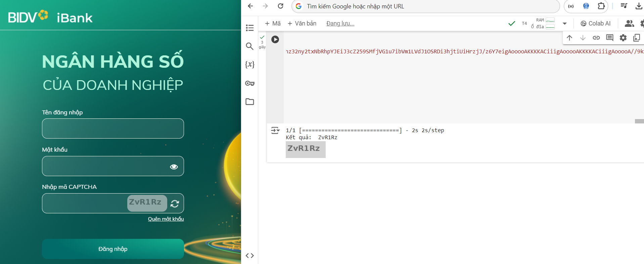The image size is (644, 264).
Task: Add a comment to the cell
Action: click(x=610, y=38)
